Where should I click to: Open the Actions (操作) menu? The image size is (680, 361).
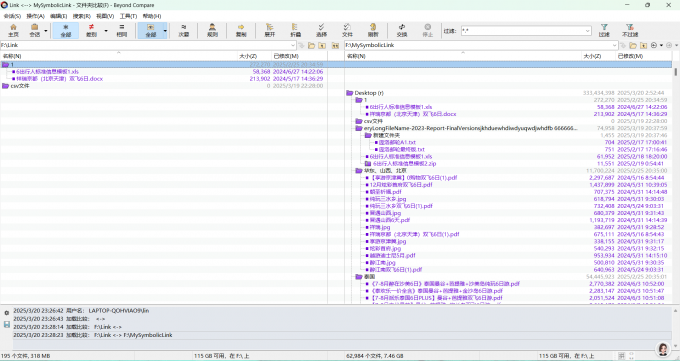(36, 16)
